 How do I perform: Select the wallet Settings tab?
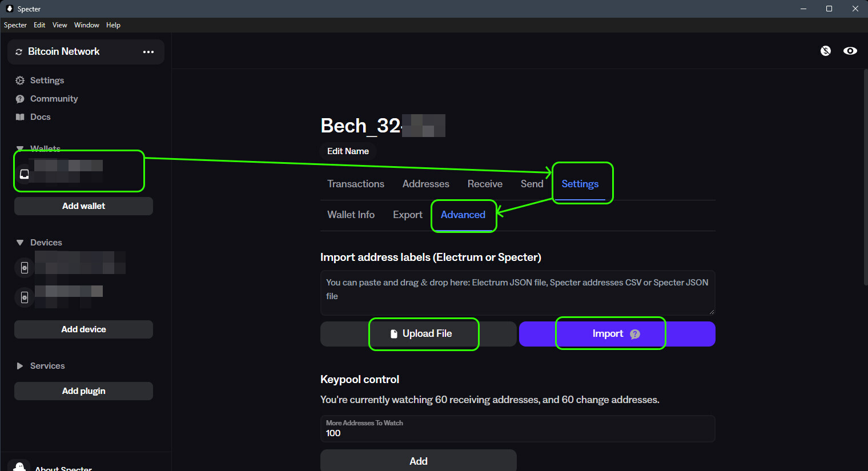click(580, 184)
